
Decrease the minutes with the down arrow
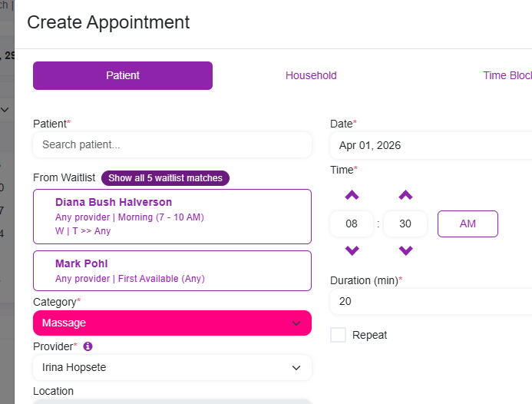(x=406, y=250)
